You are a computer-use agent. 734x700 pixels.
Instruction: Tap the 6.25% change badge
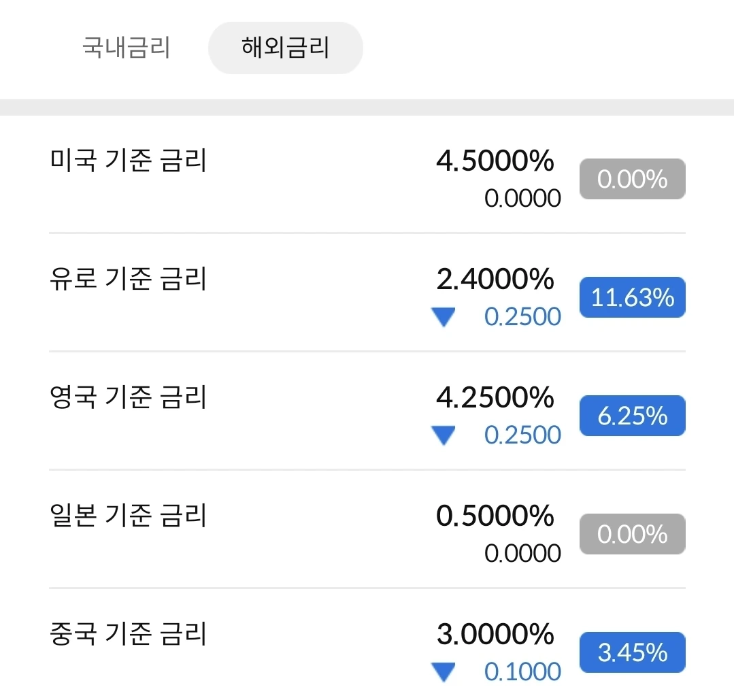[632, 416]
